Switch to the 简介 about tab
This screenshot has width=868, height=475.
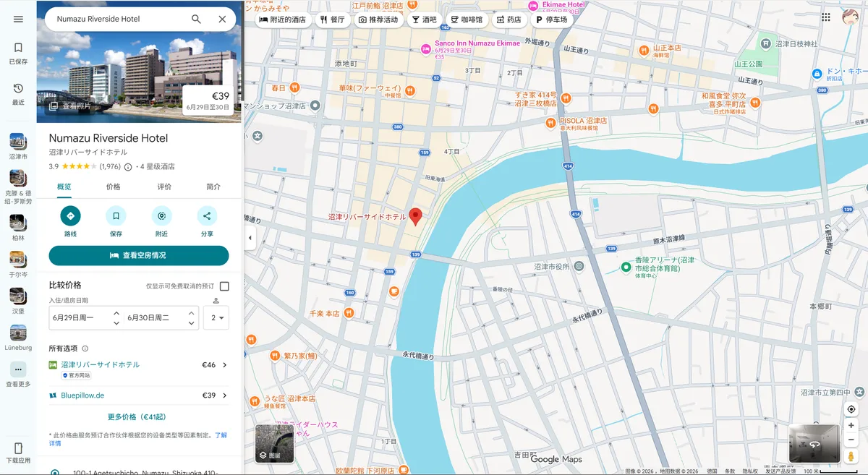(x=213, y=187)
